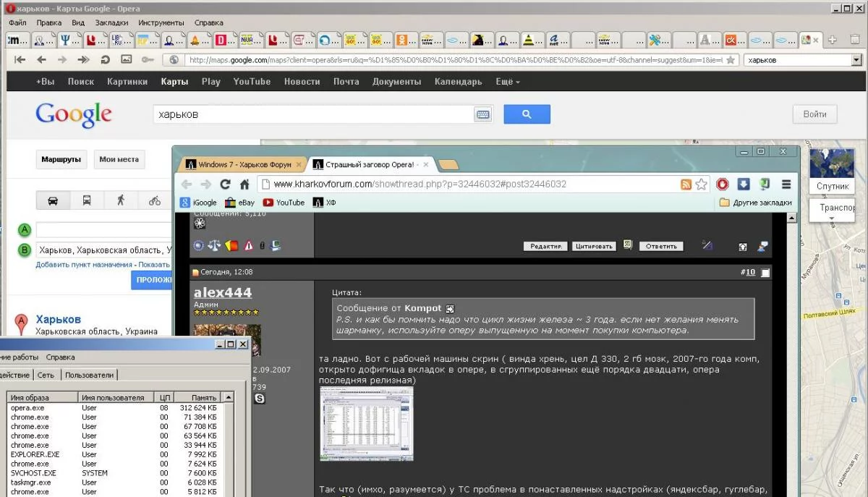This screenshot has width=868, height=497.
Task: Click the RSS feed icon in the address bar
Action: (685, 184)
